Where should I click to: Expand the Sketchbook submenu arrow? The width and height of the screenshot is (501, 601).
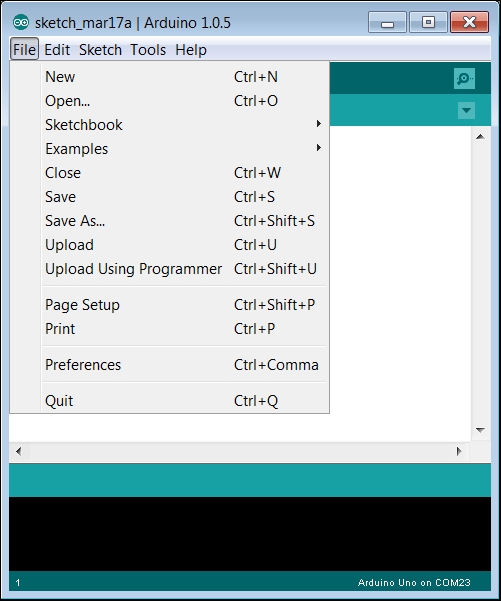[319, 123]
